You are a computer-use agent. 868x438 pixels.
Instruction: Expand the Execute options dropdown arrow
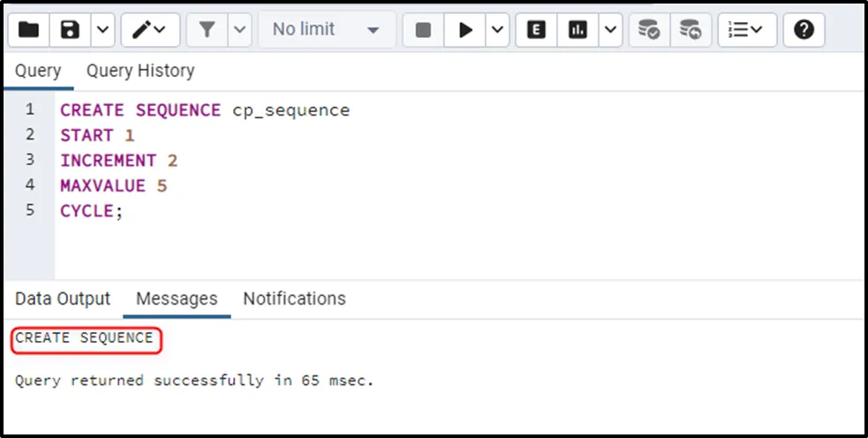pos(498,30)
